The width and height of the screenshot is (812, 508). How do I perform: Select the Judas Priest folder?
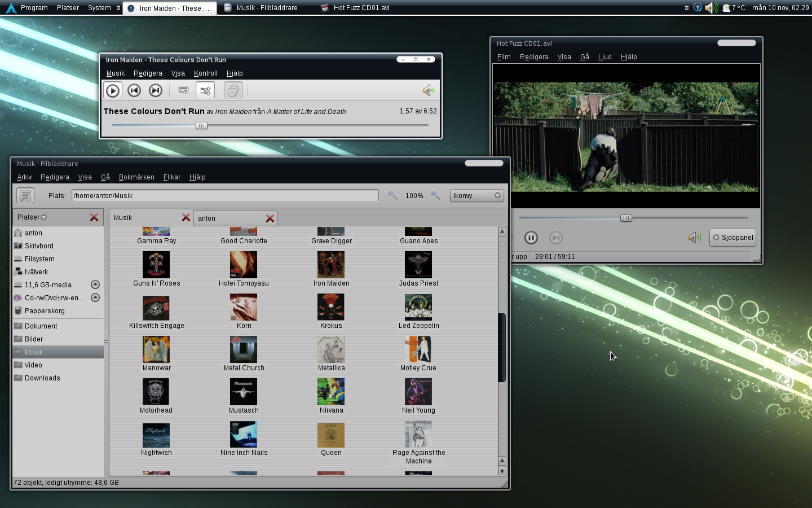click(x=418, y=269)
